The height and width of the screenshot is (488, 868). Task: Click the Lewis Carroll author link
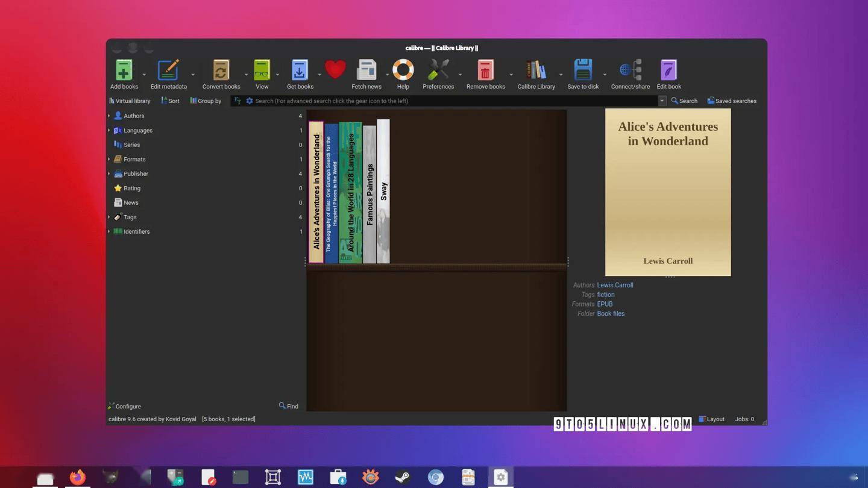[x=615, y=285]
